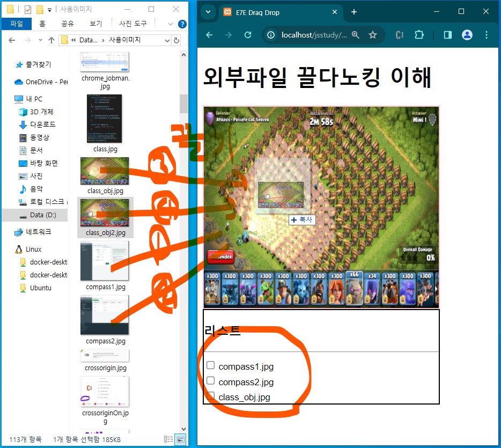Open the 사진 도구 ribbon tab
501x448 pixels.
point(133,24)
